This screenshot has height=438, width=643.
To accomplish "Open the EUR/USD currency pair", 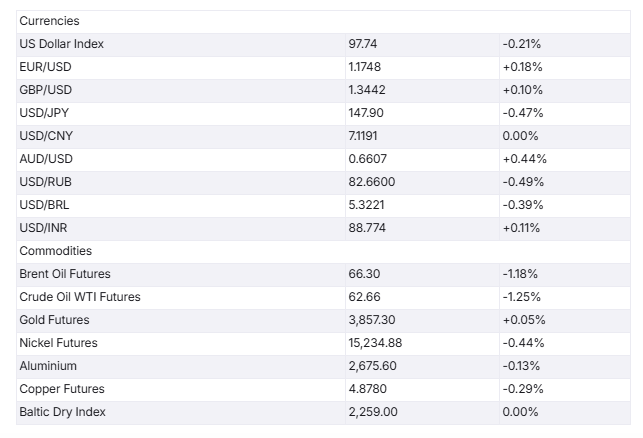I will tap(45, 67).
